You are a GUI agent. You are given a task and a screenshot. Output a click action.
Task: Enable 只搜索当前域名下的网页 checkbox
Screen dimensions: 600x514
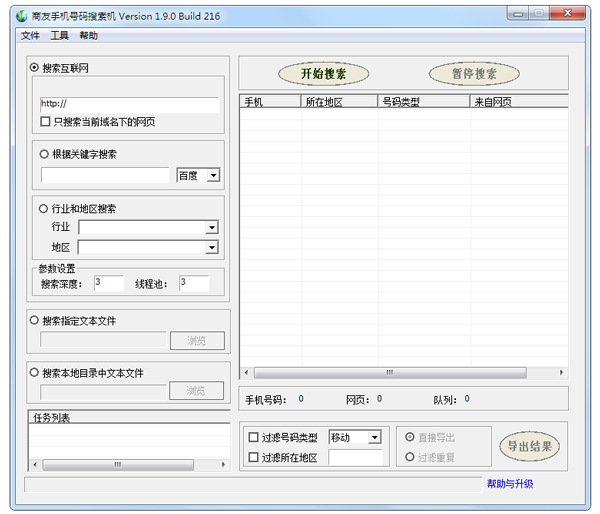[45, 122]
